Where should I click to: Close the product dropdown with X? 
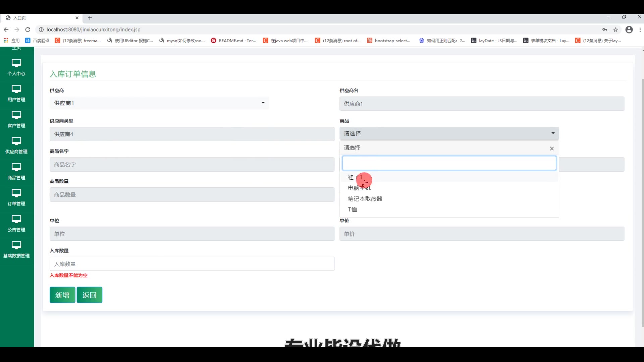click(552, 148)
